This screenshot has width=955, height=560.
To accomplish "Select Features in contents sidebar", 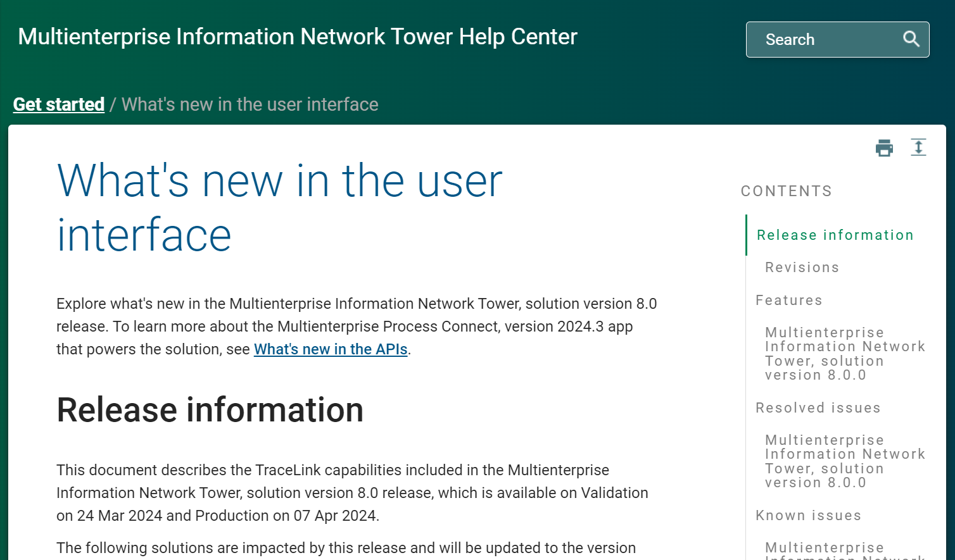I will (789, 301).
